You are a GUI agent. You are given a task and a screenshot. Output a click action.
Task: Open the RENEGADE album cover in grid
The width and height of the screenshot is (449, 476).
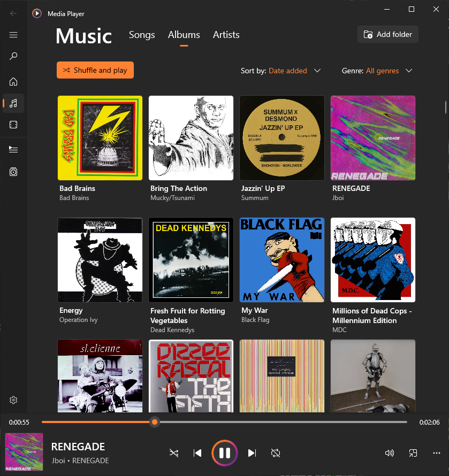point(373,138)
